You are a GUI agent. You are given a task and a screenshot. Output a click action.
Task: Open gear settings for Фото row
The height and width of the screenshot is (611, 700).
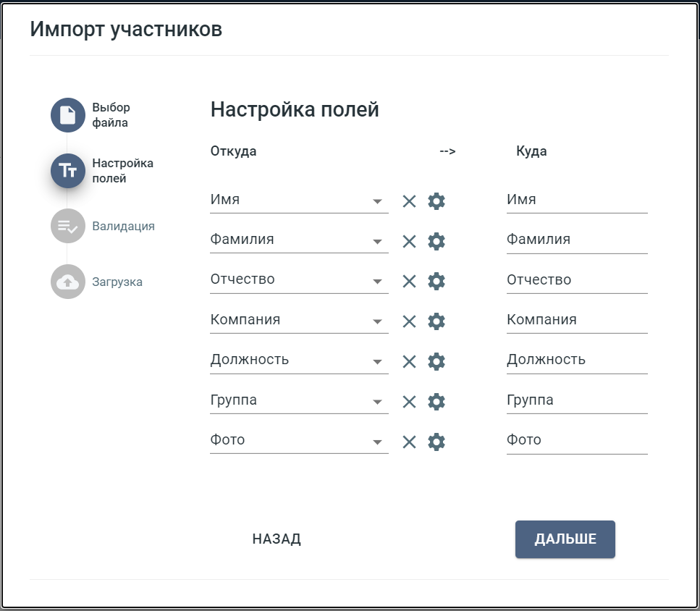point(436,442)
